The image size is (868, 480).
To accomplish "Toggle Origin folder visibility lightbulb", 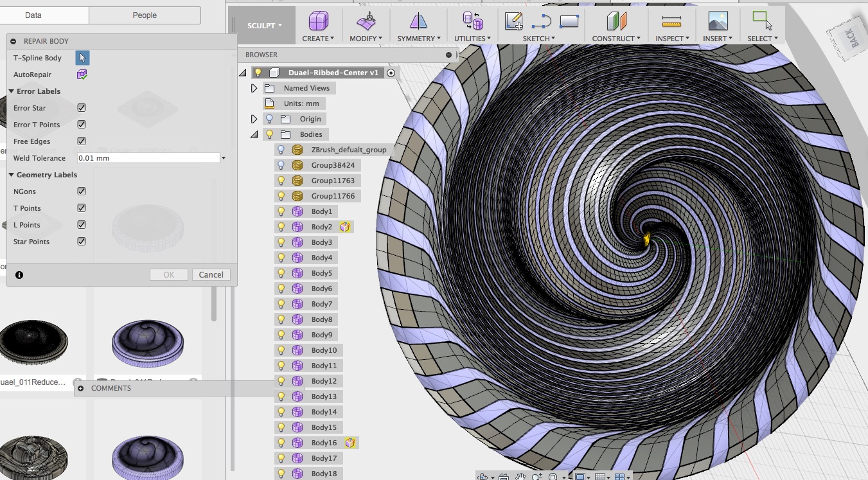I will tap(269, 119).
